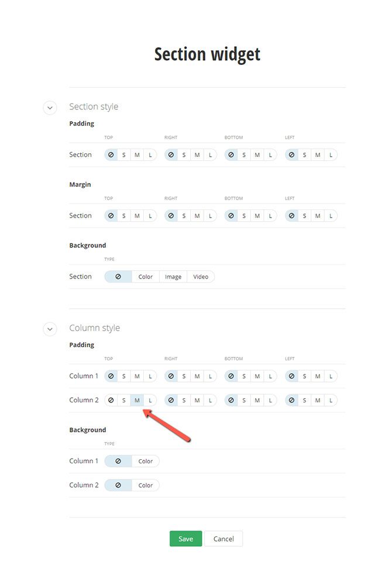The width and height of the screenshot is (392, 561).
Task: Select 'none' icon for Section margin left
Action: pyautogui.click(x=291, y=216)
